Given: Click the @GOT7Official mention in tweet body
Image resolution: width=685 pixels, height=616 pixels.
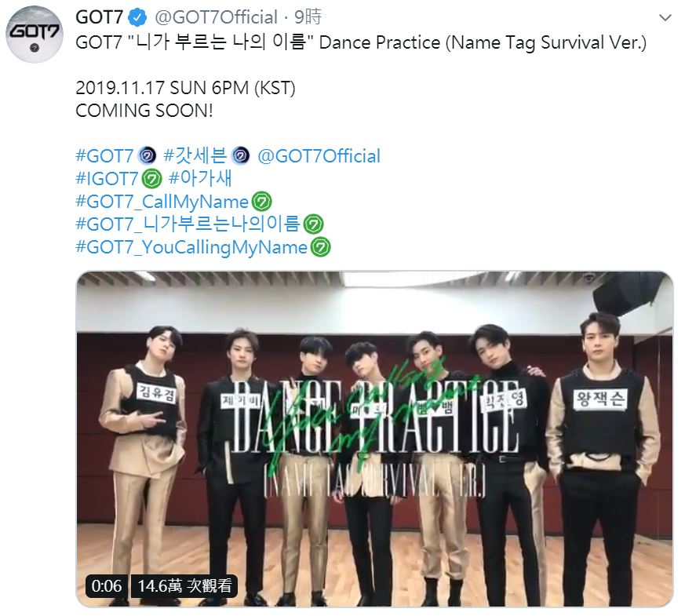Looking at the screenshot, I should pos(319,155).
